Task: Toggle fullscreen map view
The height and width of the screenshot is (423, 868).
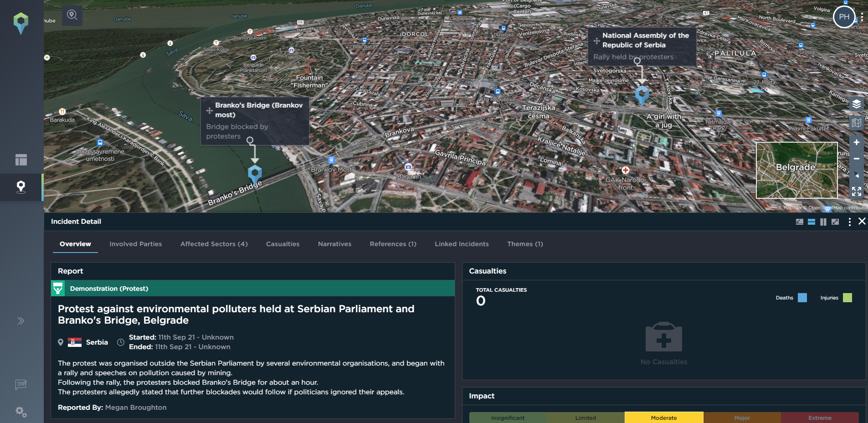Action: (857, 191)
